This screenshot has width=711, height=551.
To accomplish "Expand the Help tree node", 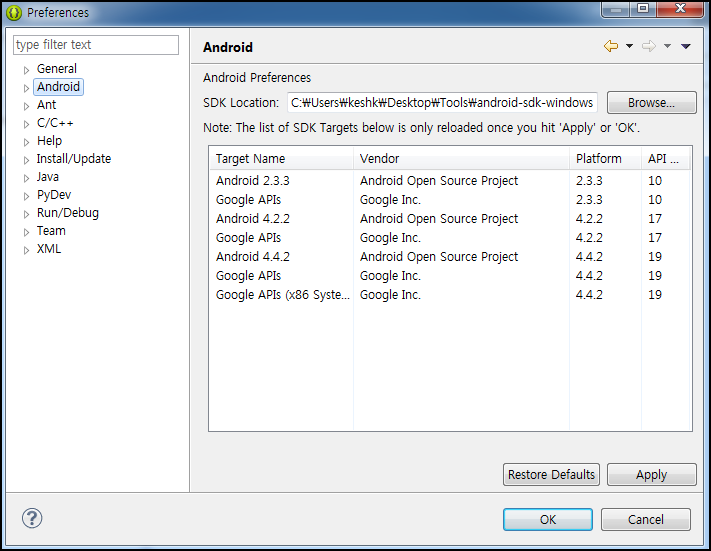I will point(26,142).
